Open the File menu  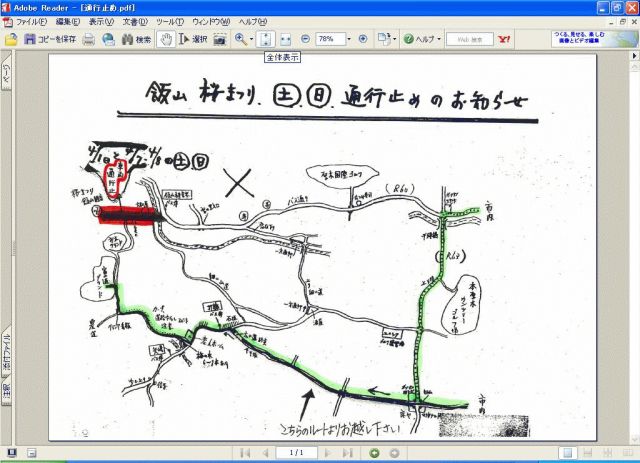pyautogui.click(x=31, y=21)
